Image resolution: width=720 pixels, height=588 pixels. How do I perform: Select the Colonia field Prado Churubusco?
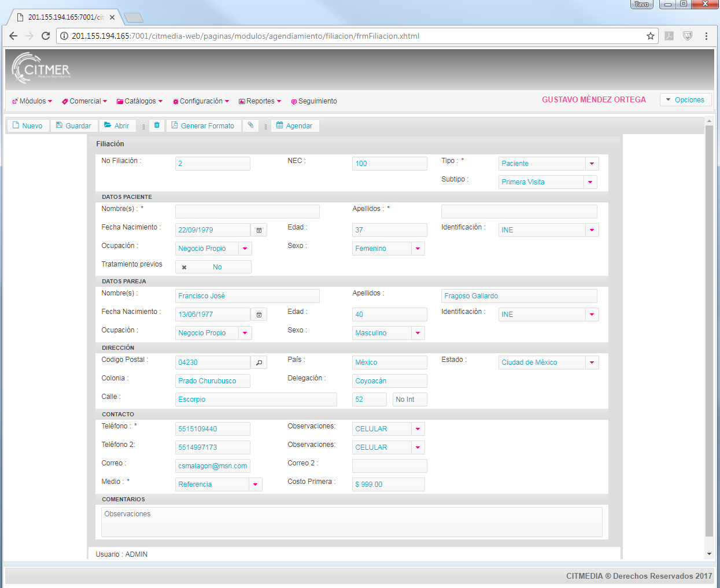tap(213, 381)
